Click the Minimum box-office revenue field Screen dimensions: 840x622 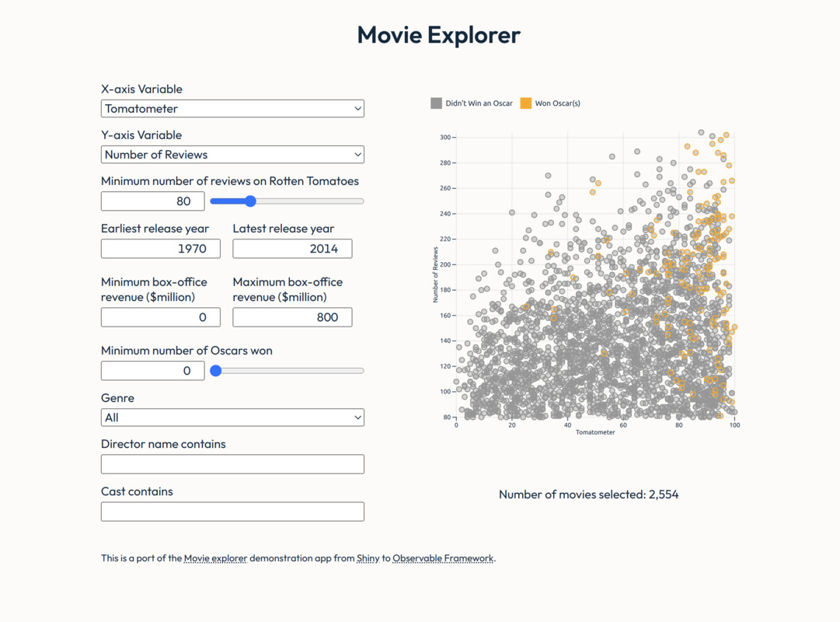point(161,317)
